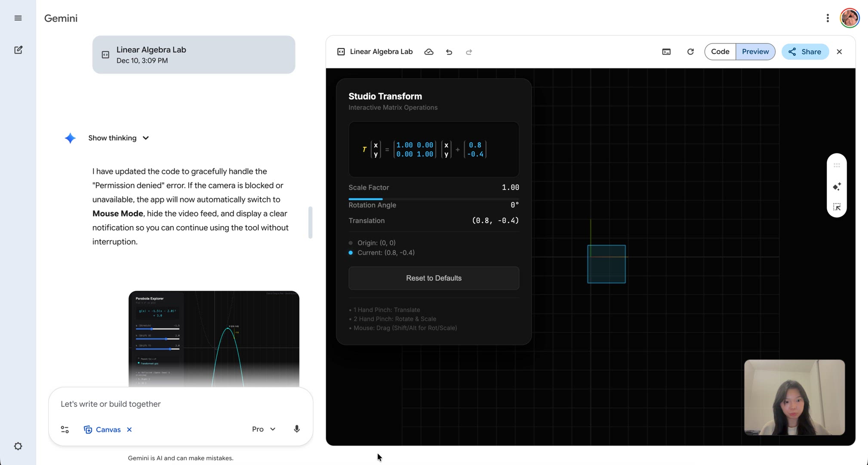Click the Translation value (0.8, -0.4)

pos(495,220)
